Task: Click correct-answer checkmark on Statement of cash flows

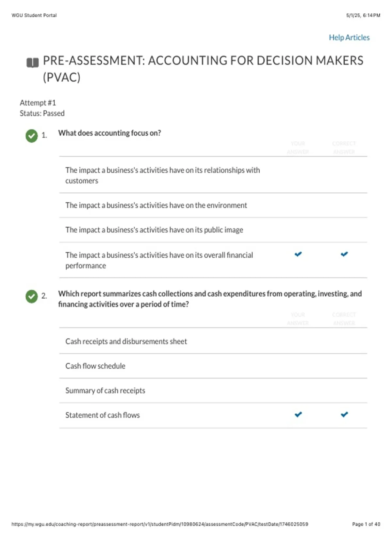Action: coord(344,415)
